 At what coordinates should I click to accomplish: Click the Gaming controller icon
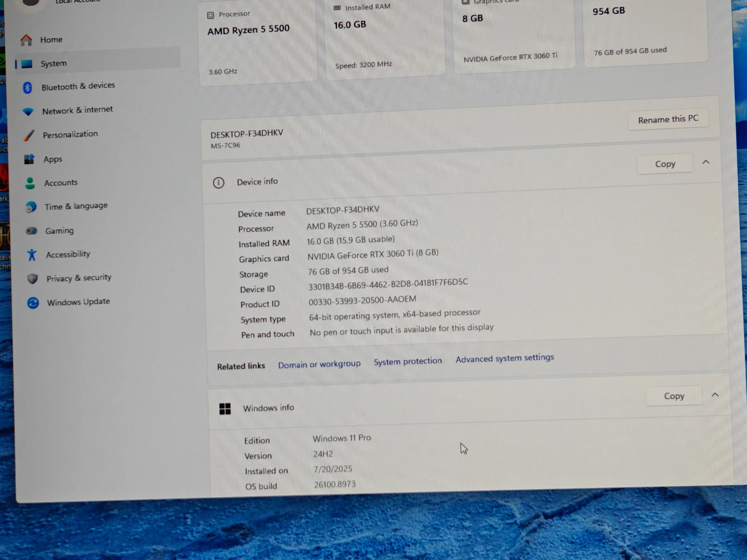(32, 231)
